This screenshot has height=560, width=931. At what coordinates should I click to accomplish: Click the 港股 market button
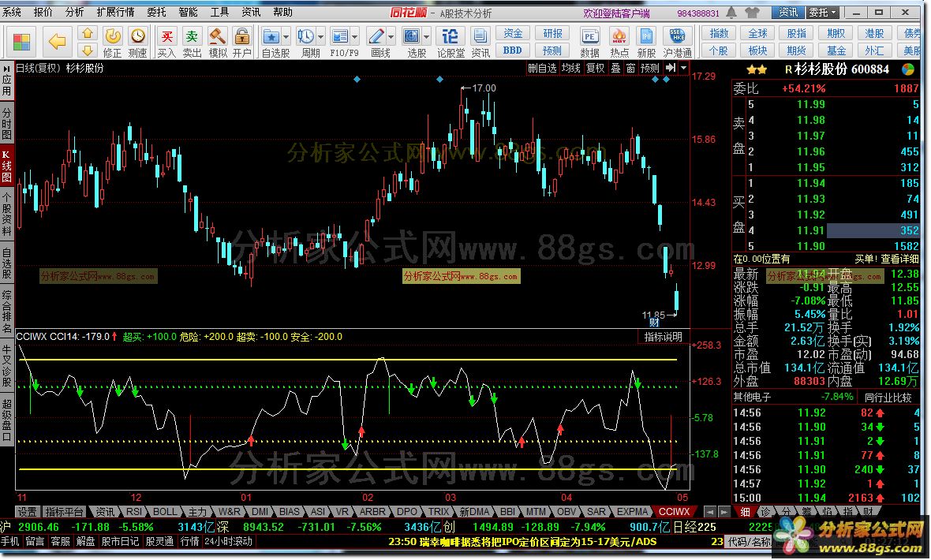coord(874,33)
